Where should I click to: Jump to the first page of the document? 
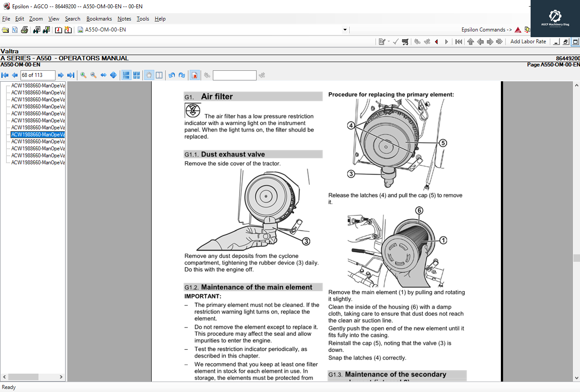tap(5, 75)
